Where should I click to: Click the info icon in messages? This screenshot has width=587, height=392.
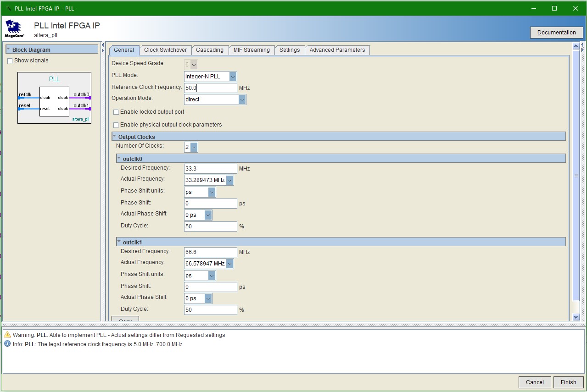tap(7, 344)
